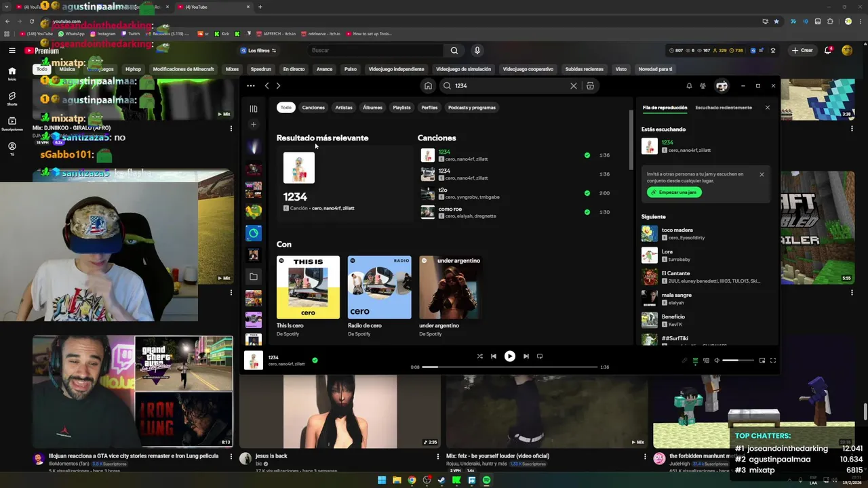Toggle shuffle in Spotify player
Image resolution: width=868 pixels, height=488 pixels.
(x=479, y=356)
